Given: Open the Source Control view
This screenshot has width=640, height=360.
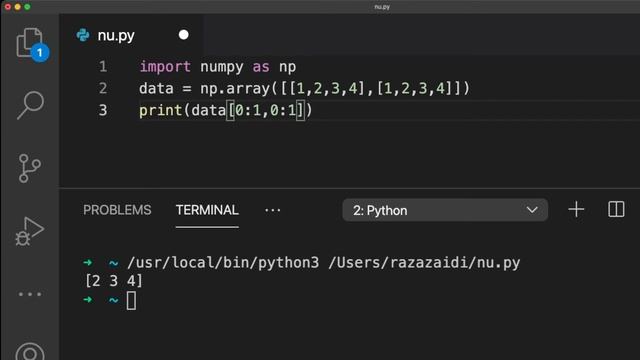Looking at the screenshot, I should click(x=30, y=168).
